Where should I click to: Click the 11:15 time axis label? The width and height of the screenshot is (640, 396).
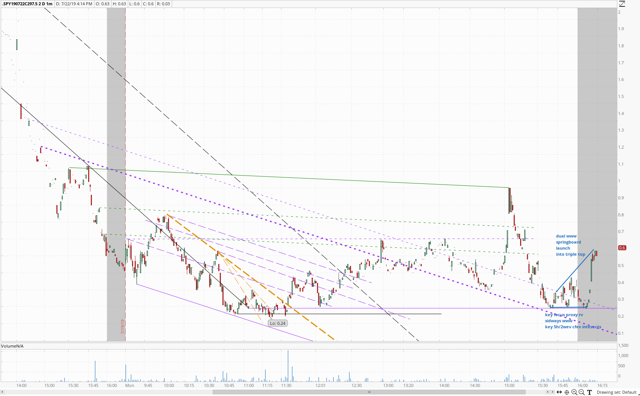267,385
